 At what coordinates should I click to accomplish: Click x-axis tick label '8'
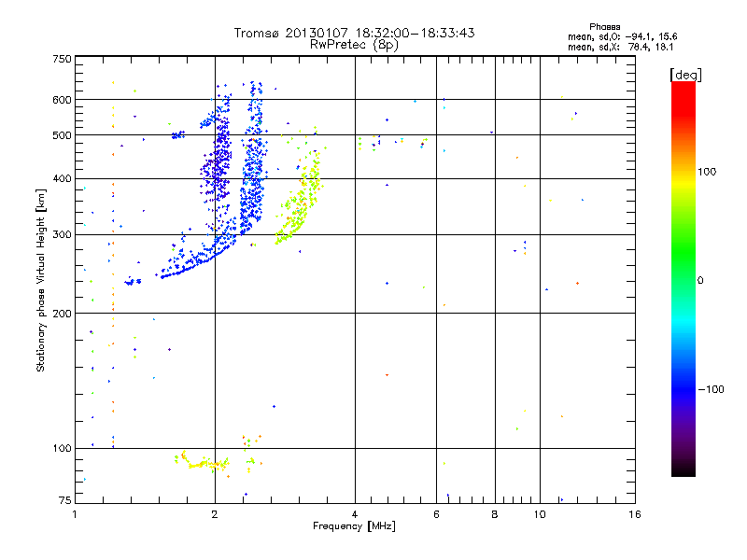tap(495, 514)
